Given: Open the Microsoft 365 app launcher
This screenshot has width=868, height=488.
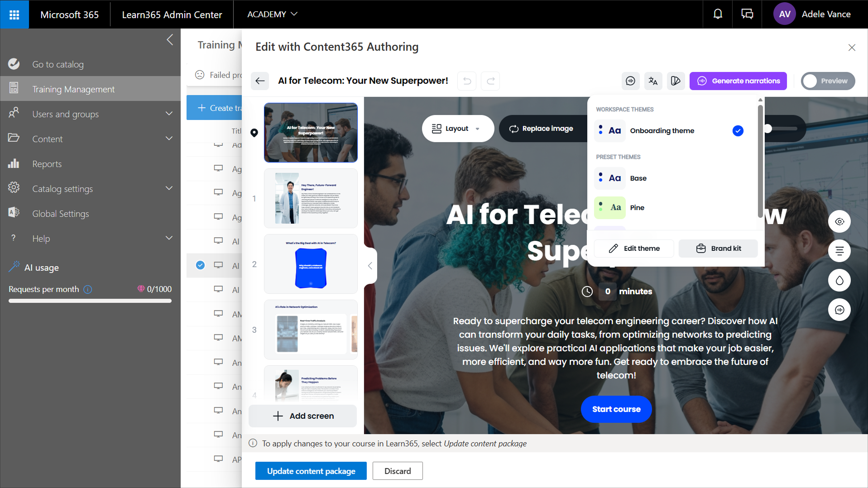Looking at the screenshot, I should click(x=14, y=14).
